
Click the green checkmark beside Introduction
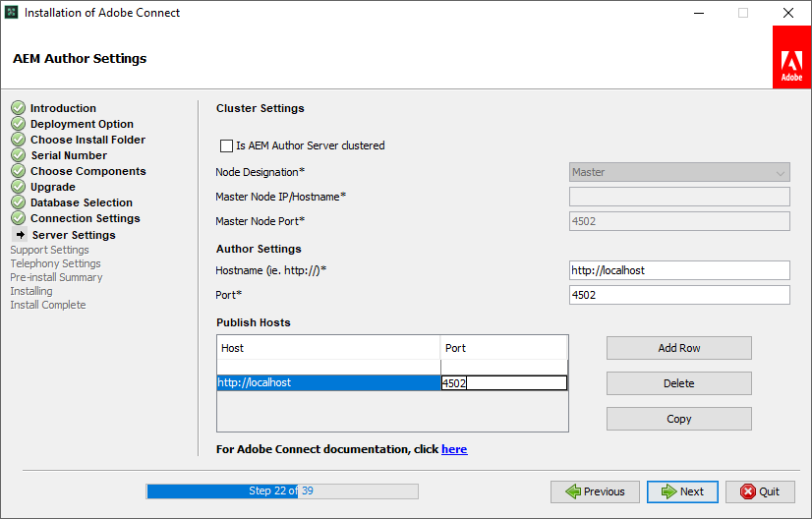18,108
